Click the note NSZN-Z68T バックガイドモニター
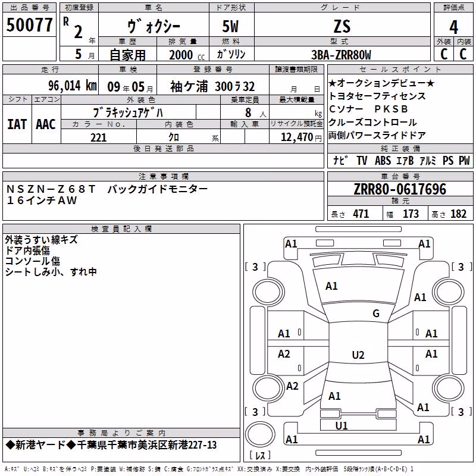The height and width of the screenshot is (476, 476). [107, 189]
